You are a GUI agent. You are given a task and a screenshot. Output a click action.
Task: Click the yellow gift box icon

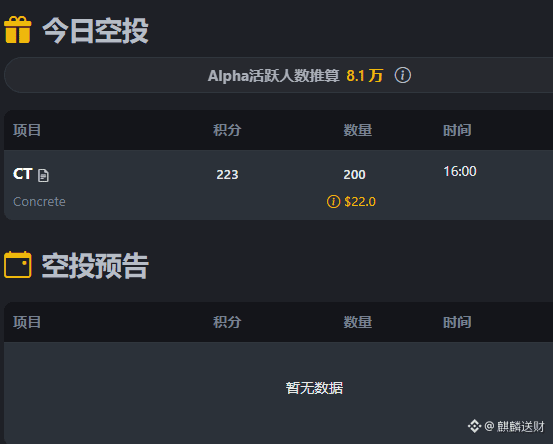pos(18,30)
